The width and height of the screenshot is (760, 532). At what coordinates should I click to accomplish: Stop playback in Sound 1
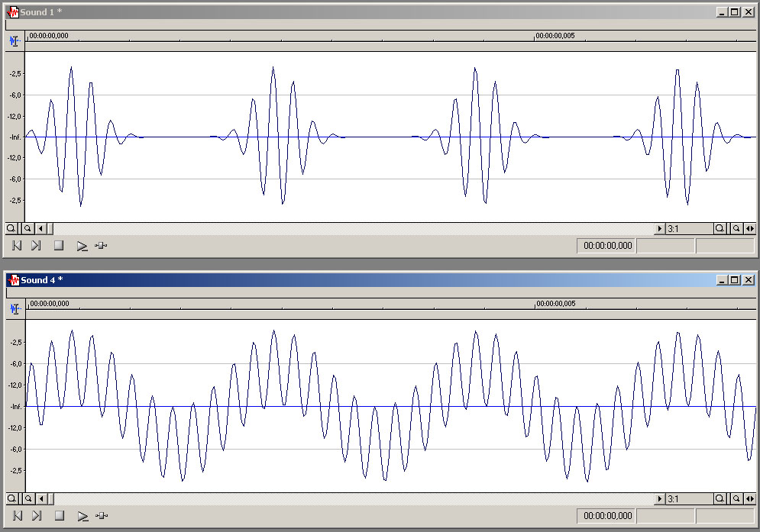point(59,246)
